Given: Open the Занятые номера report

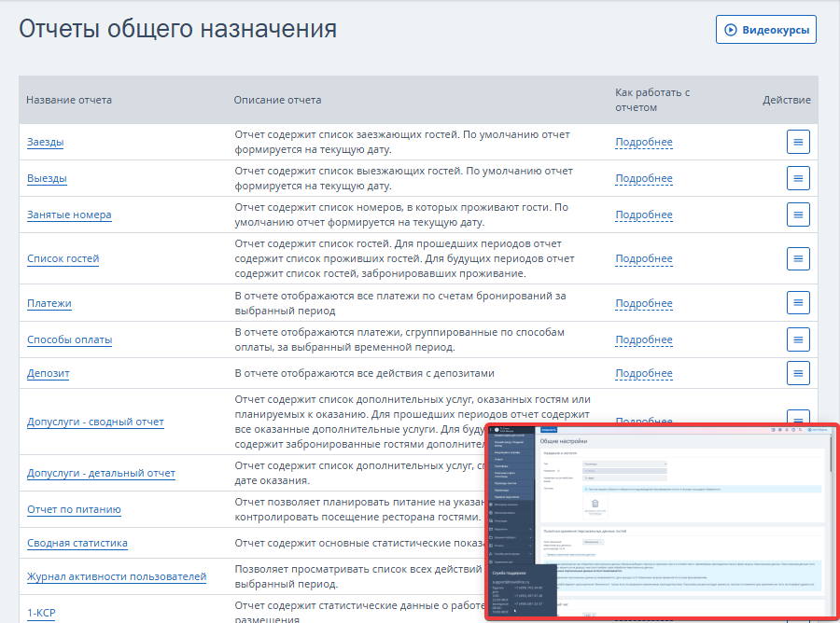Looking at the screenshot, I should click(69, 215).
